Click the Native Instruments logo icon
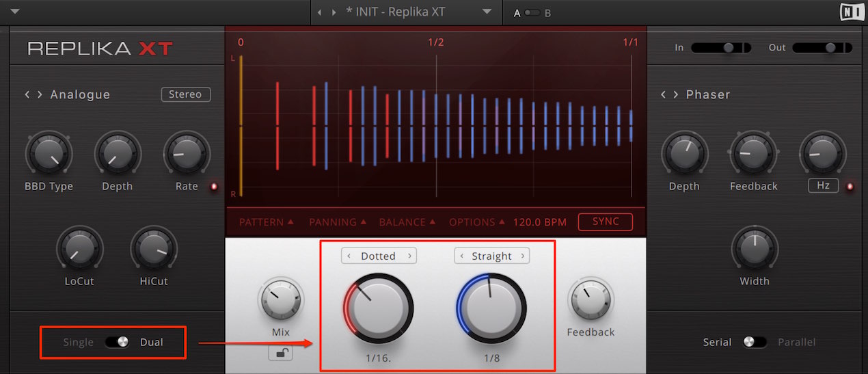The height and width of the screenshot is (374, 868). 850,12
